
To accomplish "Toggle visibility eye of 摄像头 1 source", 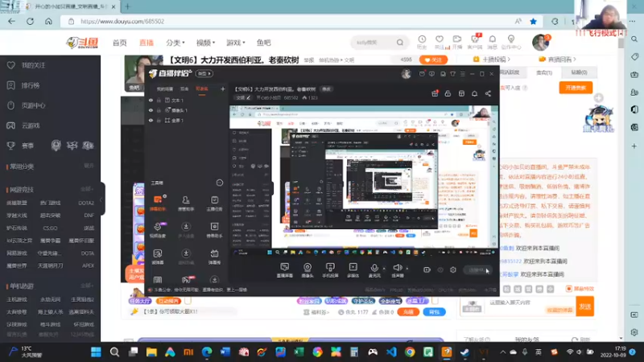I will (x=151, y=110).
